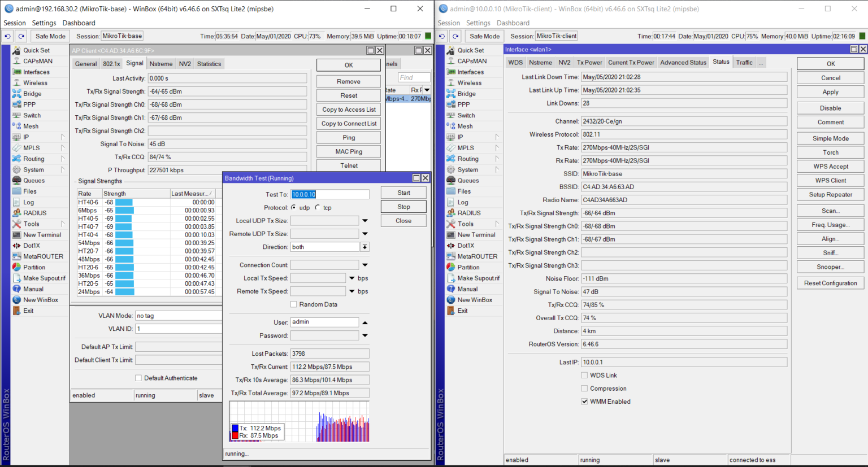Toggle Default Authenticate checkbox
This screenshot has height=467, width=868.
click(x=138, y=378)
